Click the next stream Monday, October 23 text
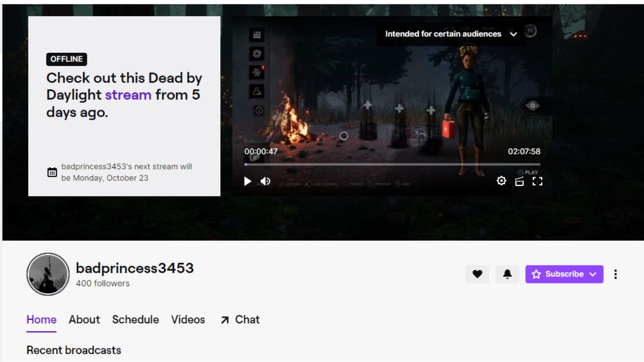 [x=127, y=172]
